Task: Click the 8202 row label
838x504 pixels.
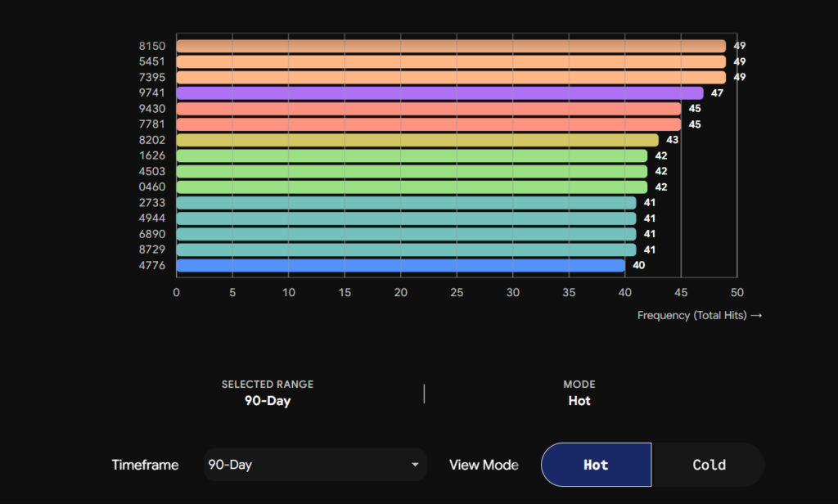Action: point(151,140)
